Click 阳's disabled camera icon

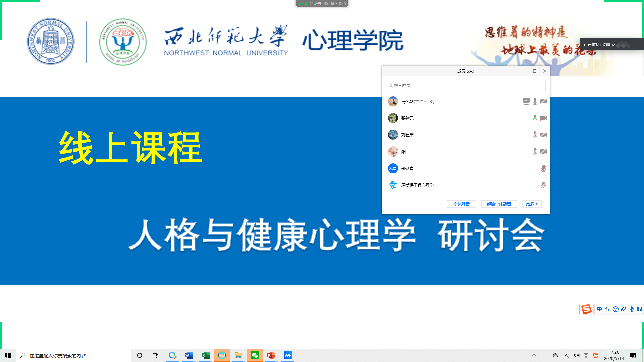pos(544,152)
